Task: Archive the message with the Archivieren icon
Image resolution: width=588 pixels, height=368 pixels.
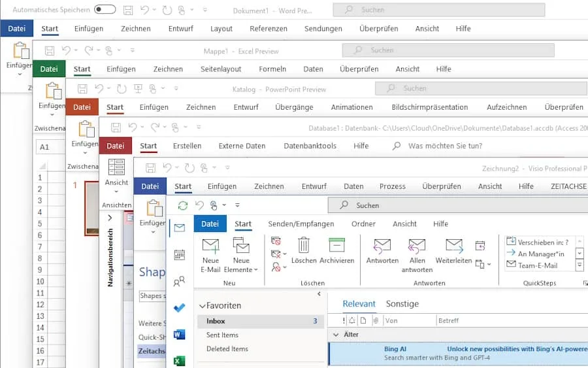Action: click(336, 246)
